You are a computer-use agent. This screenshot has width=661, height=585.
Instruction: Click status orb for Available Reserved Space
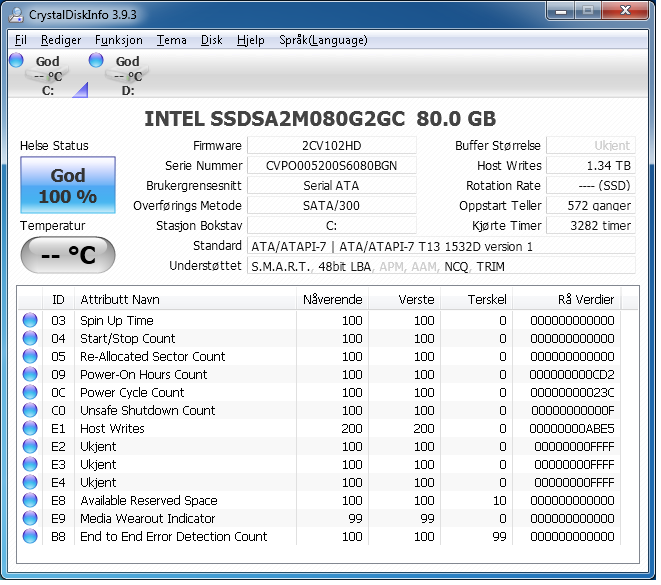[30, 500]
